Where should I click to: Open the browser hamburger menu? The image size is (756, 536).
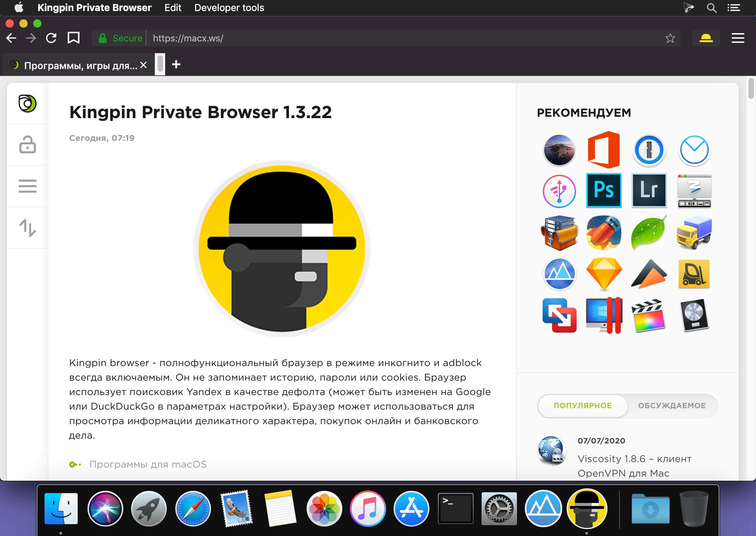[x=738, y=38]
